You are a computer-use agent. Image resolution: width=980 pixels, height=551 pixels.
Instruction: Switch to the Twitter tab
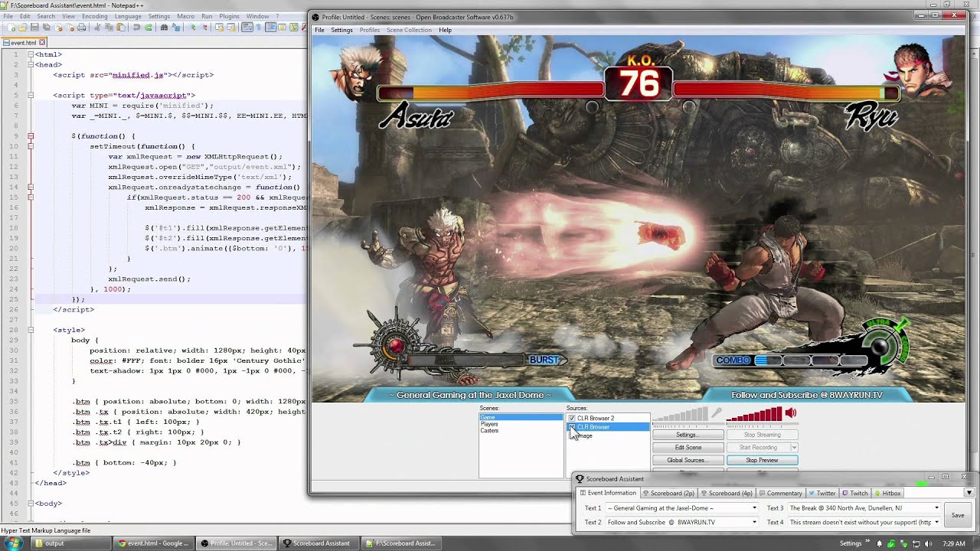point(822,493)
